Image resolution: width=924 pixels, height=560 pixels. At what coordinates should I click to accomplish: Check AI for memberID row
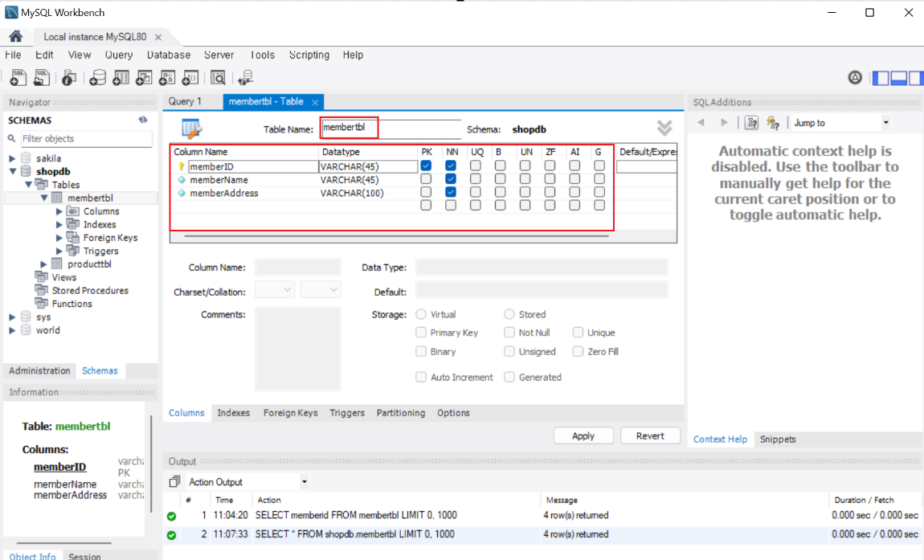574,166
